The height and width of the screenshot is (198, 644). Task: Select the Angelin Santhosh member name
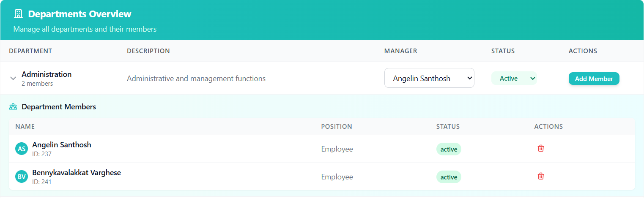[x=62, y=145]
